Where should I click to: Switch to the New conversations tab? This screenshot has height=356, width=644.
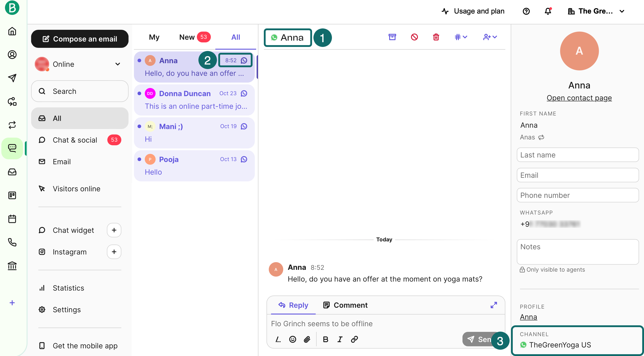(187, 37)
